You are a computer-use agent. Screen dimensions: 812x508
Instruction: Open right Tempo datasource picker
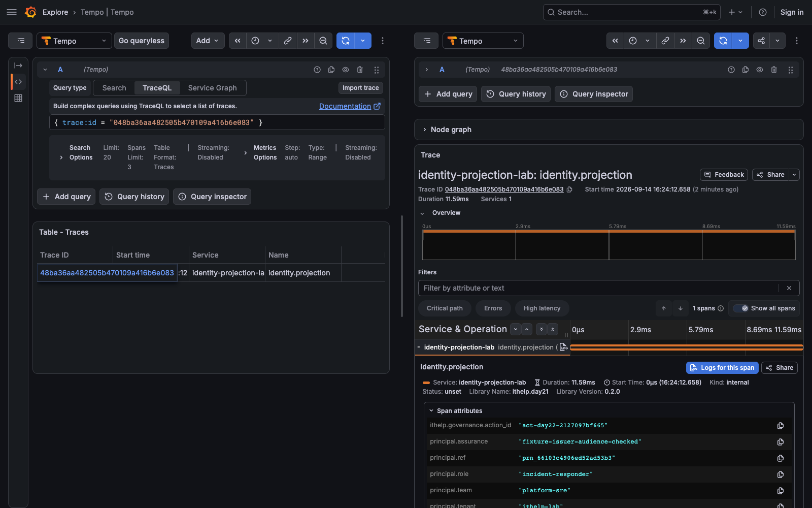click(x=483, y=41)
